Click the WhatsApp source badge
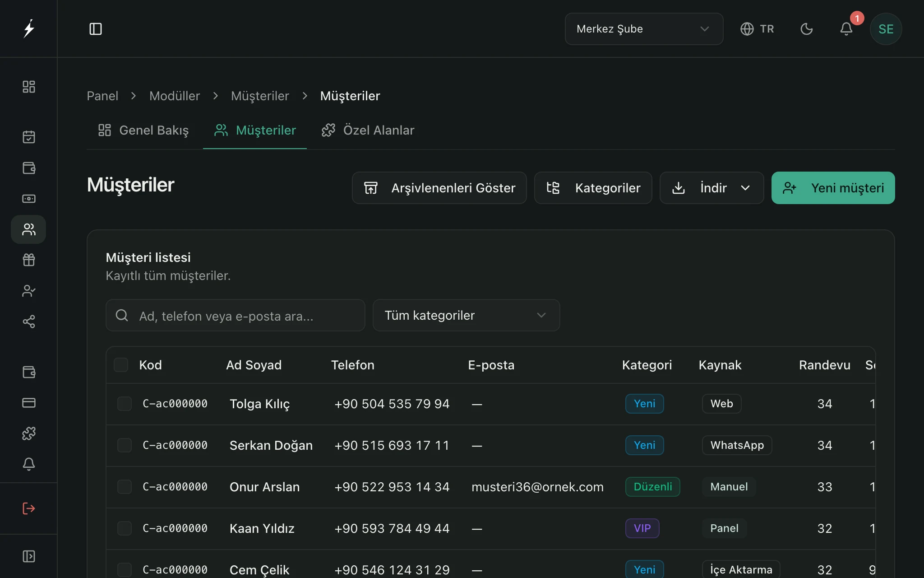Viewport: 924px width, 578px height. pyautogui.click(x=737, y=445)
